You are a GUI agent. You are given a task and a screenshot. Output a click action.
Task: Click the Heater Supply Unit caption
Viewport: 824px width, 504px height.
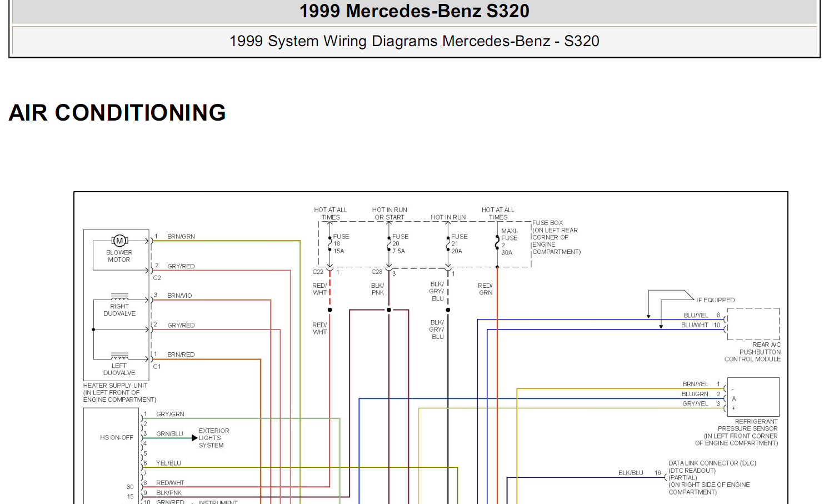(x=119, y=392)
